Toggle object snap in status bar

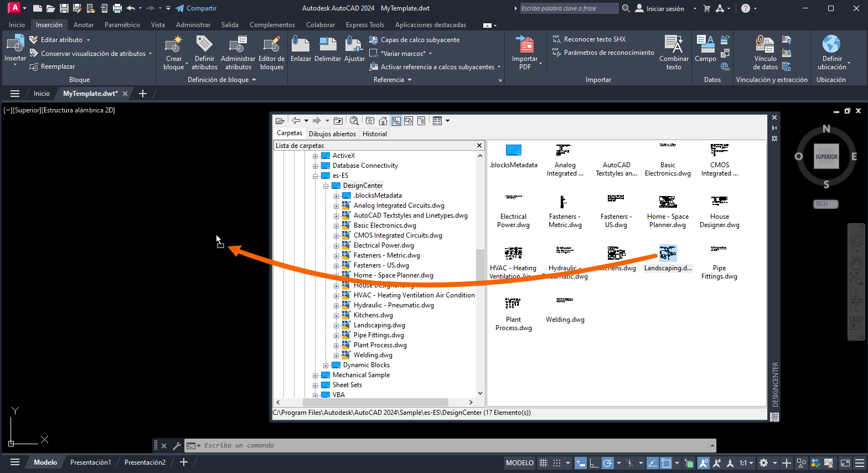click(666, 463)
